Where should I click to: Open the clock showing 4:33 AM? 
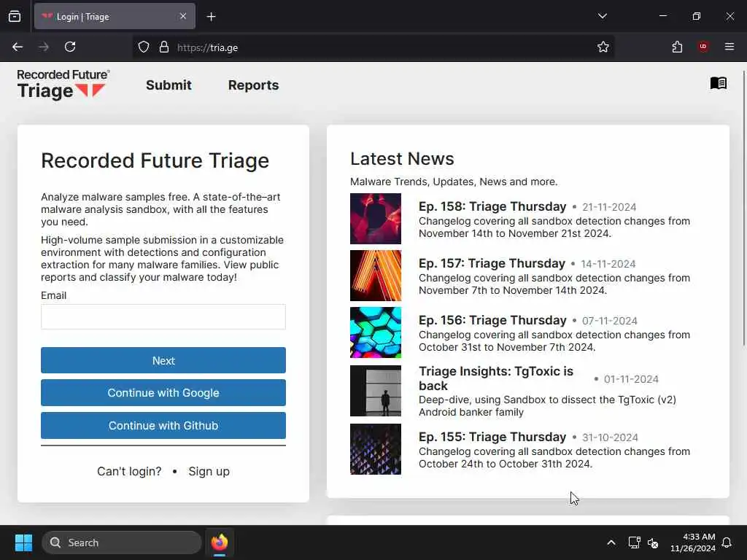[x=693, y=542]
